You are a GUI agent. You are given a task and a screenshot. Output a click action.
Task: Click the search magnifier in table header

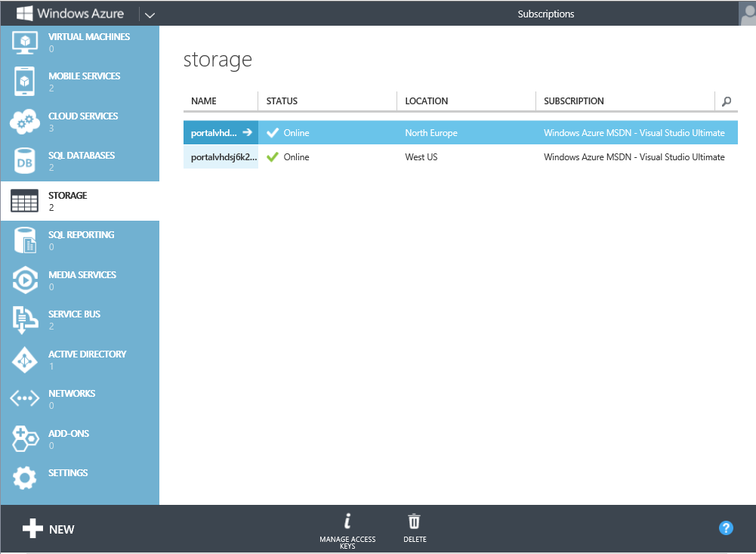[727, 101]
